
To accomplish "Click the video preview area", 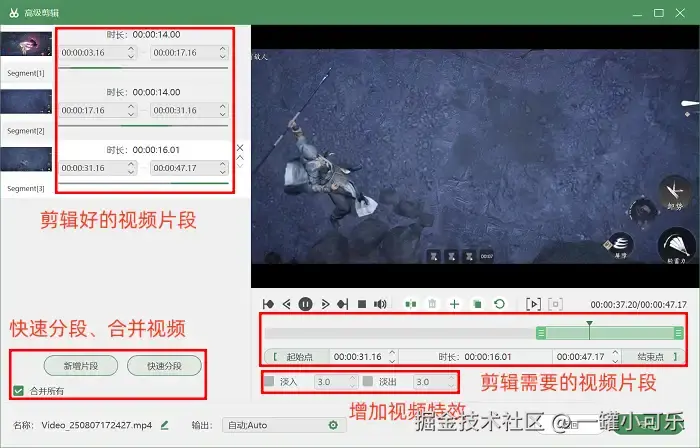I will [x=475, y=156].
